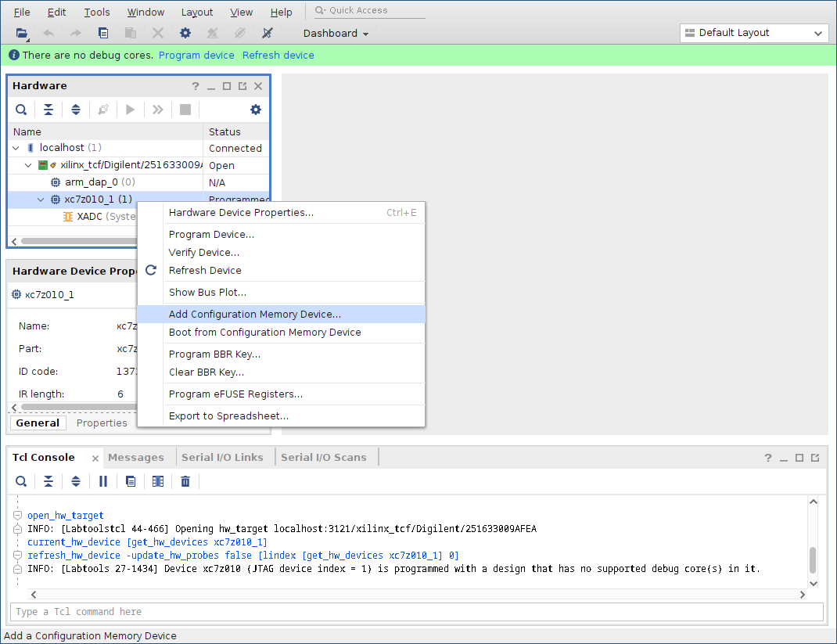Choose Program BBR Key... entry
Image resolution: width=837 pixels, height=644 pixels.
[x=282, y=354]
